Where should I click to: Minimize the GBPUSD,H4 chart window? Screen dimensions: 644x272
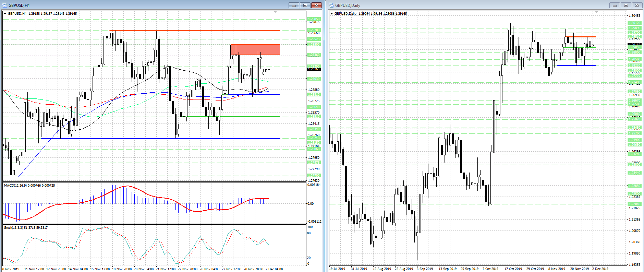(294, 5)
